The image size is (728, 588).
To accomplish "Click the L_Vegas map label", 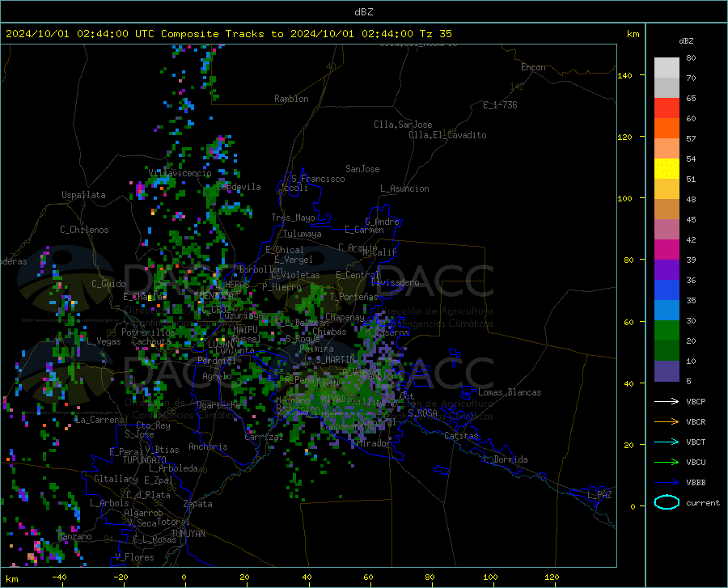I will pyautogui.click(x=104, y=341).
